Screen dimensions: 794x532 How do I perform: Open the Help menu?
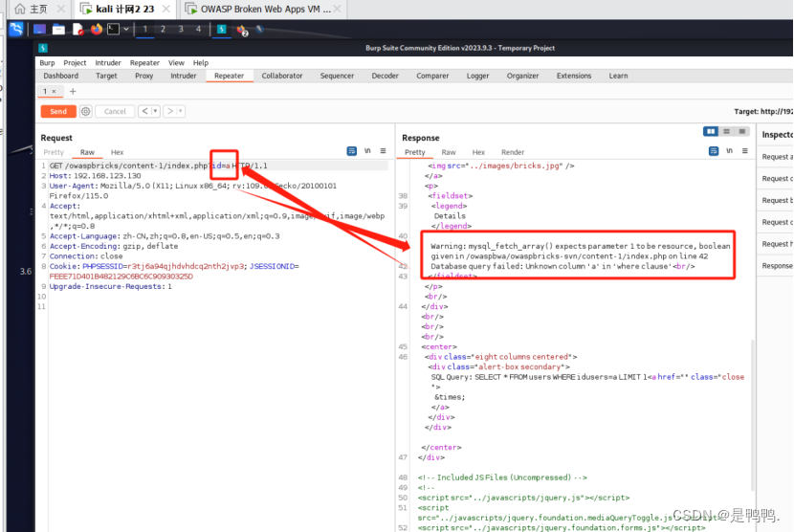tap(201, 63)
